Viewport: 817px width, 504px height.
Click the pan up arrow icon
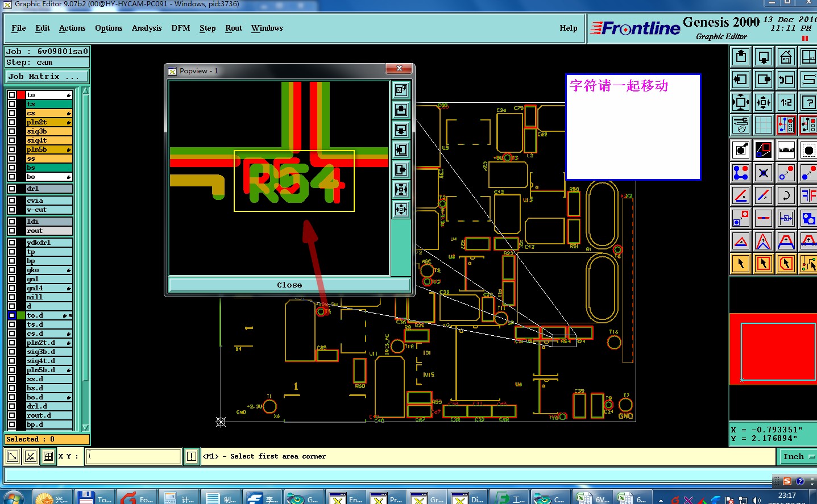741,57
